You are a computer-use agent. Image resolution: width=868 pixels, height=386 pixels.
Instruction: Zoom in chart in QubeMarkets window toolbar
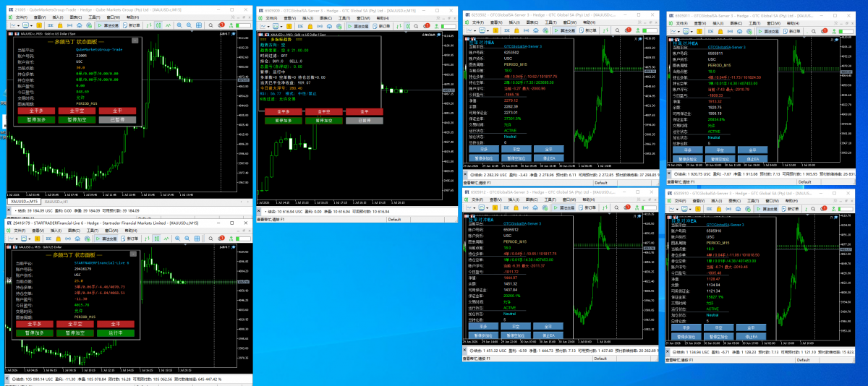click(x=179, y=25)
